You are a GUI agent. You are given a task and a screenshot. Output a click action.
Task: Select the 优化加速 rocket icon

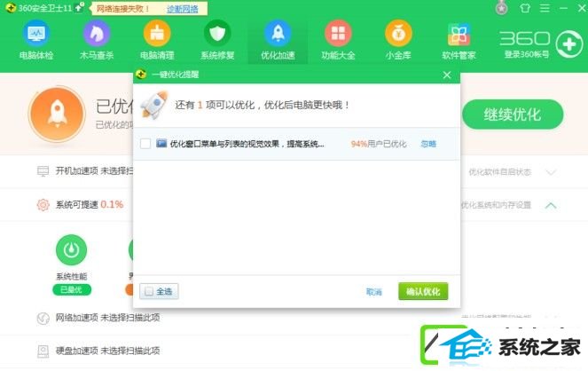[x=278, y=34]
